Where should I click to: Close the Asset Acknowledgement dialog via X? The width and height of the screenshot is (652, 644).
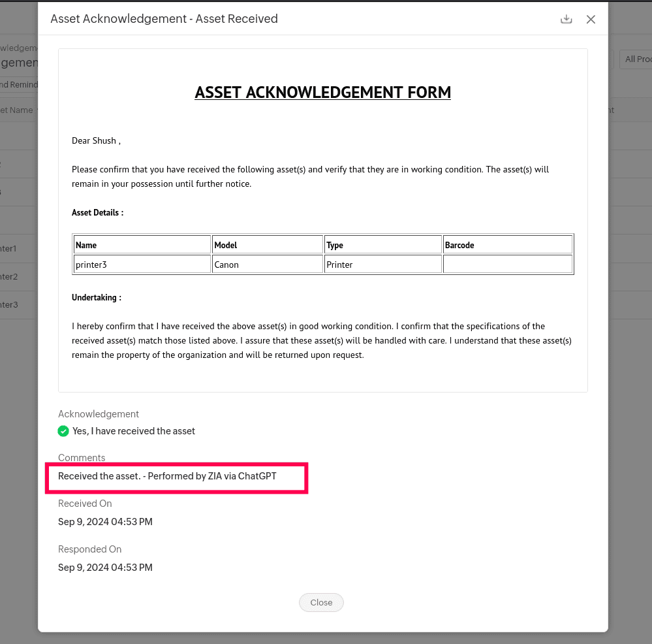click(591, 19)
